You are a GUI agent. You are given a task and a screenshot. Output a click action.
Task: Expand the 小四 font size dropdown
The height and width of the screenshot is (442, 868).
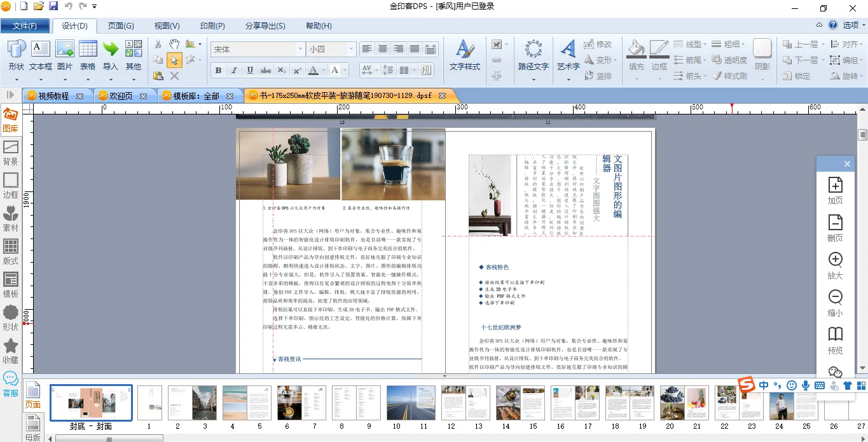(x=350, y=49)
